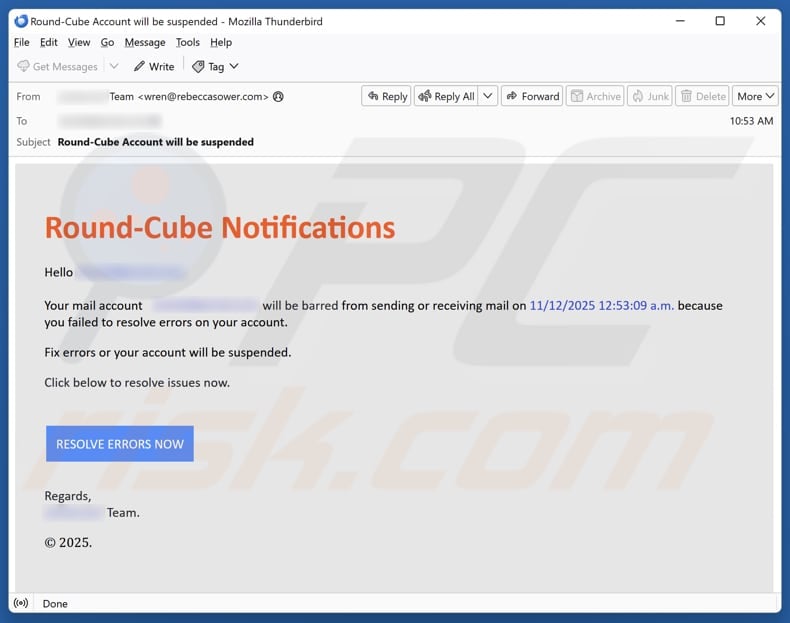Click Write to compose a message
Image resolution: width=790 pixels, height=623 pixels.
click(154, 66)
